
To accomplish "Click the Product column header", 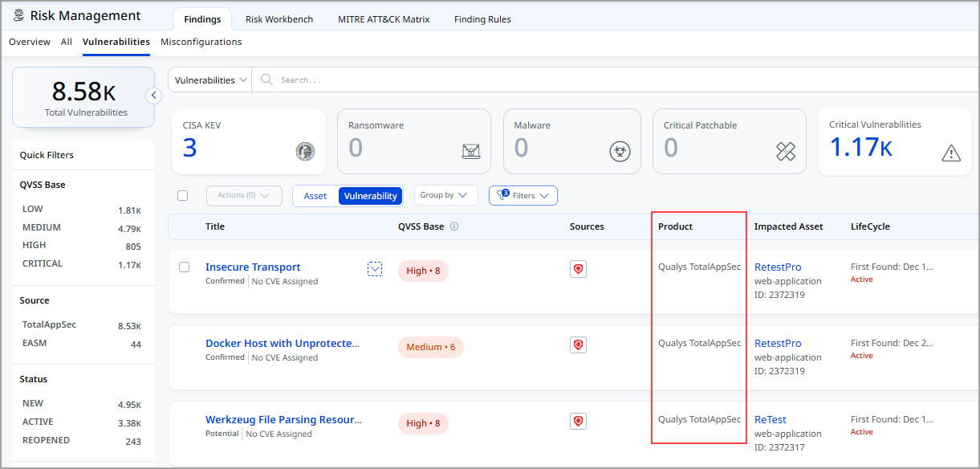I will tap(675, 226).
